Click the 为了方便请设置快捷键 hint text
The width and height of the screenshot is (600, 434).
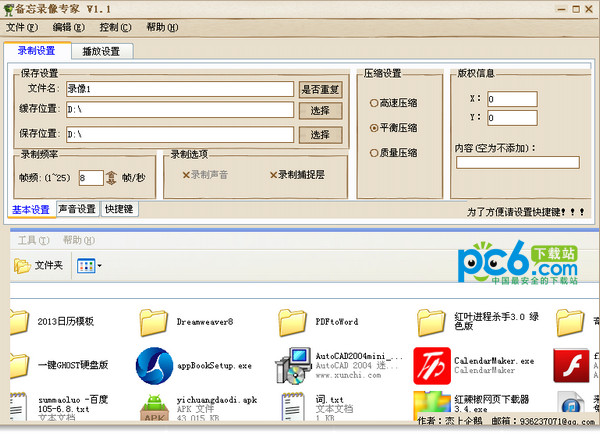click(525, 212)
